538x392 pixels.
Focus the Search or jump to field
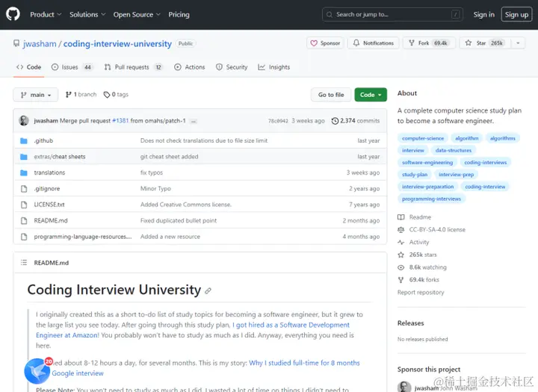coord(392,14)
